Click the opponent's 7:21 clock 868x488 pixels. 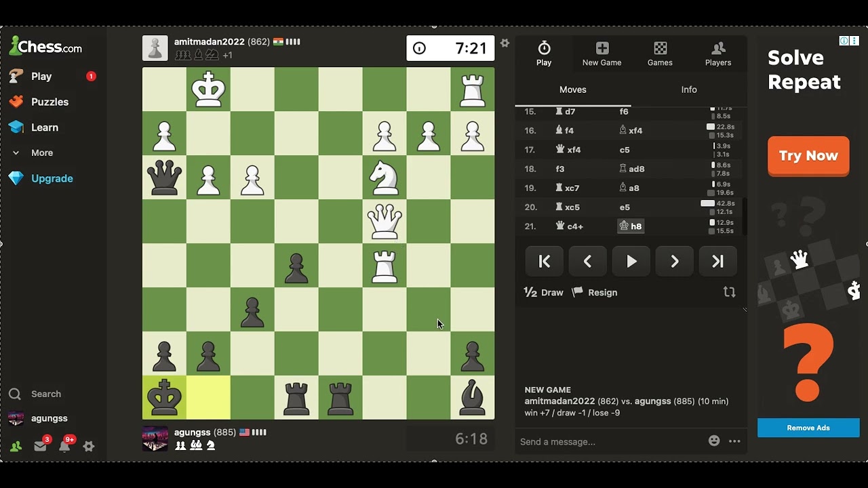pos(450,48)
